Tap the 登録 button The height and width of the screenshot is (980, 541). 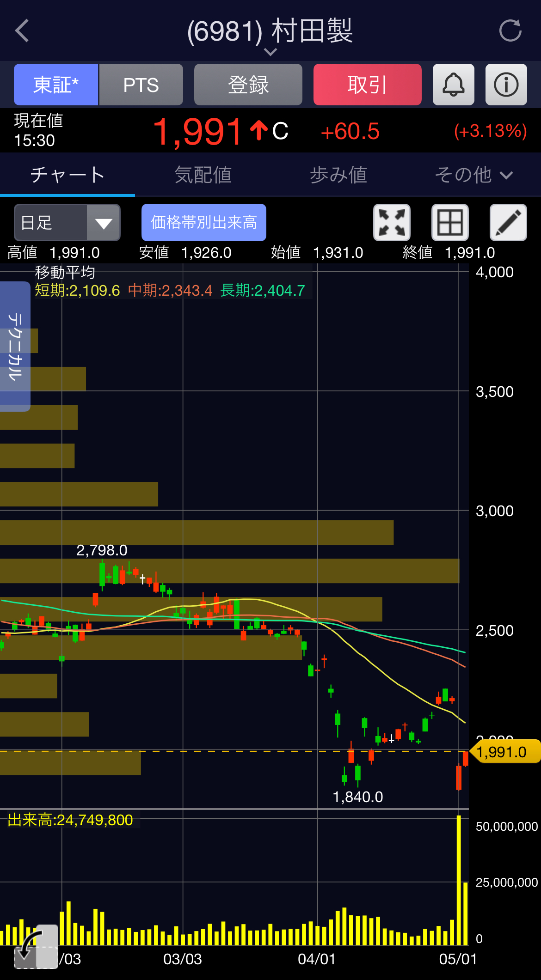click(248, 85)
